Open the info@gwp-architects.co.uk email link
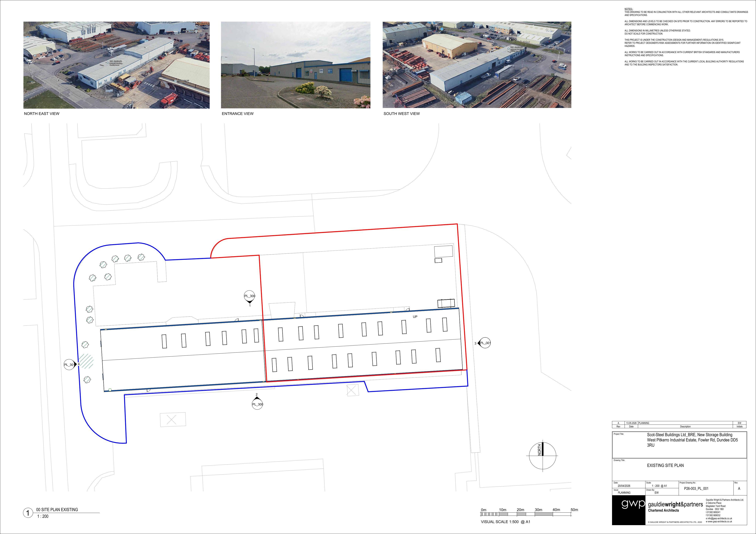Screen dimensions: 756x534 (x=720, y=518)
